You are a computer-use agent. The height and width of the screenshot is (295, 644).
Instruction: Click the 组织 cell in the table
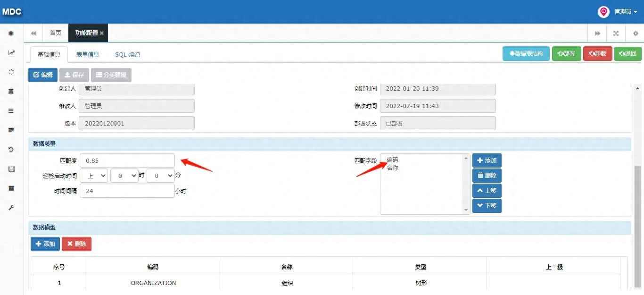click(x=287, y=283)
